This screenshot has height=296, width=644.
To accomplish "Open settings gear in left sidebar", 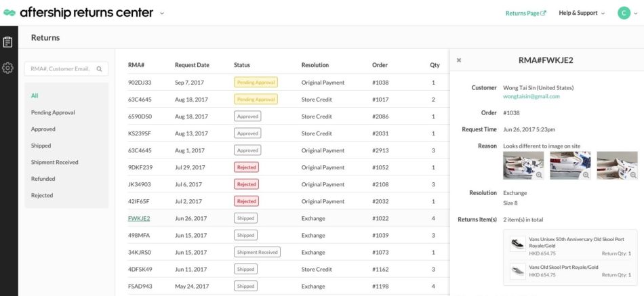I will coord(8,68).
